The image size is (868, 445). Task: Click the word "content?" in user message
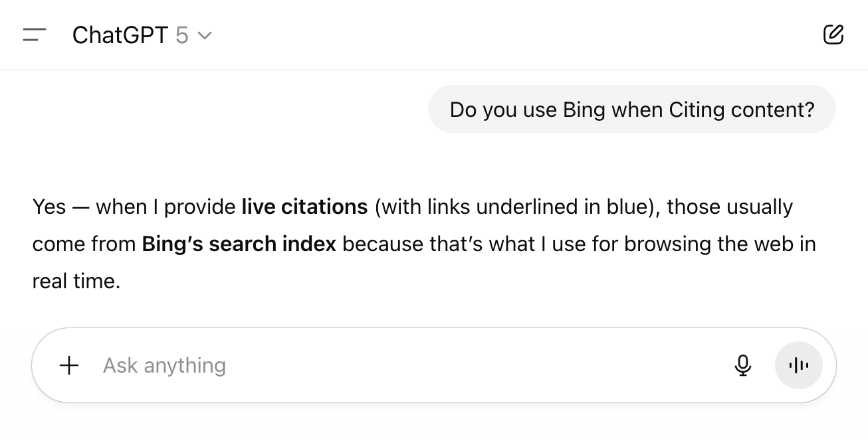[772, 110]
